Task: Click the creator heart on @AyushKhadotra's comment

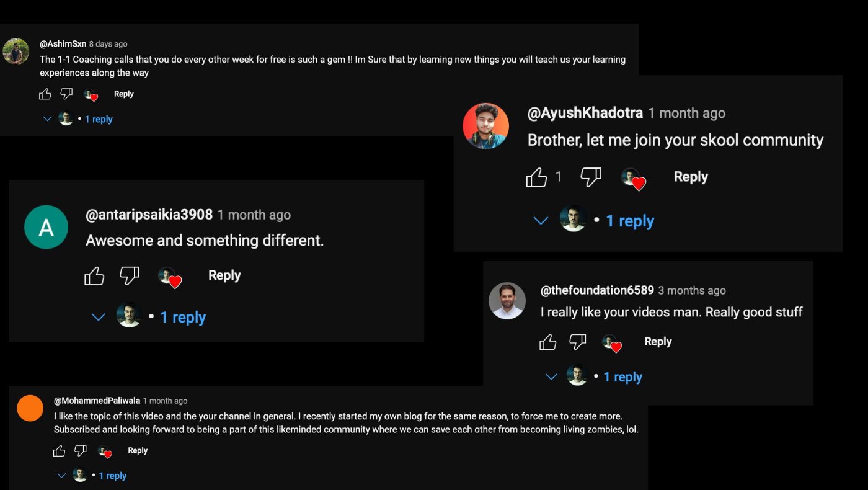Action: (x=634, y=179)
